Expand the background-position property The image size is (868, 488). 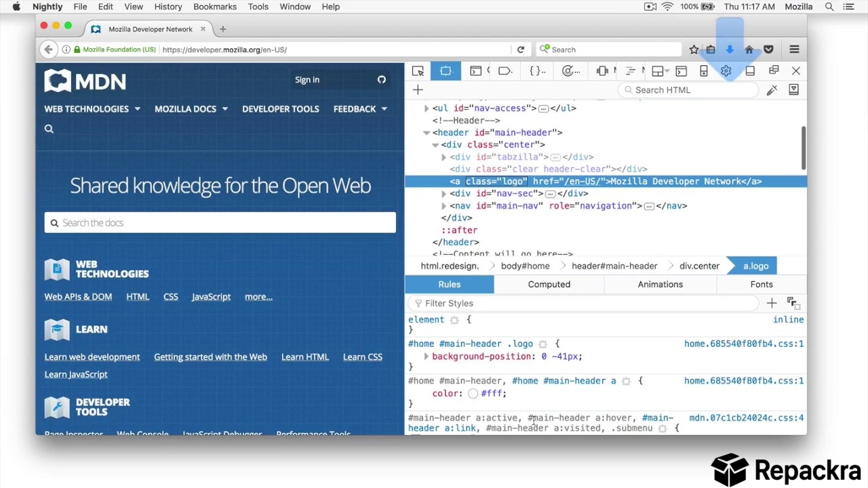point(427,357)
